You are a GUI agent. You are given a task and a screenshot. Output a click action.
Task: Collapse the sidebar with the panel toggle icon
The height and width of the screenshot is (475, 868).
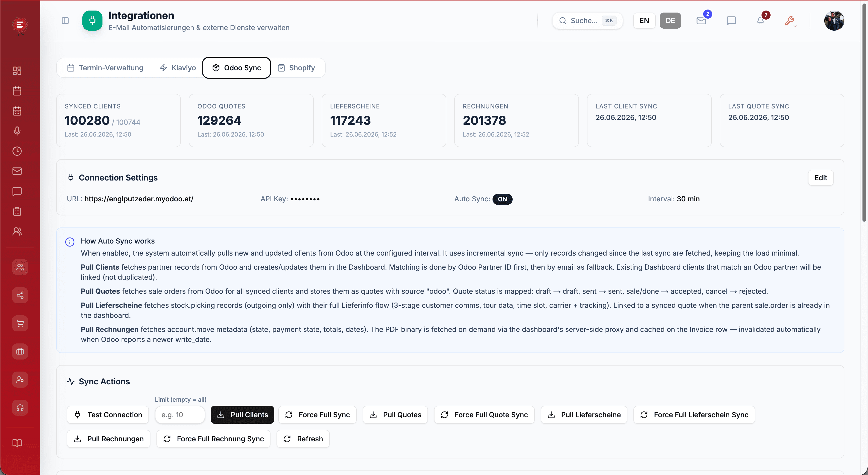pos(65,21)
